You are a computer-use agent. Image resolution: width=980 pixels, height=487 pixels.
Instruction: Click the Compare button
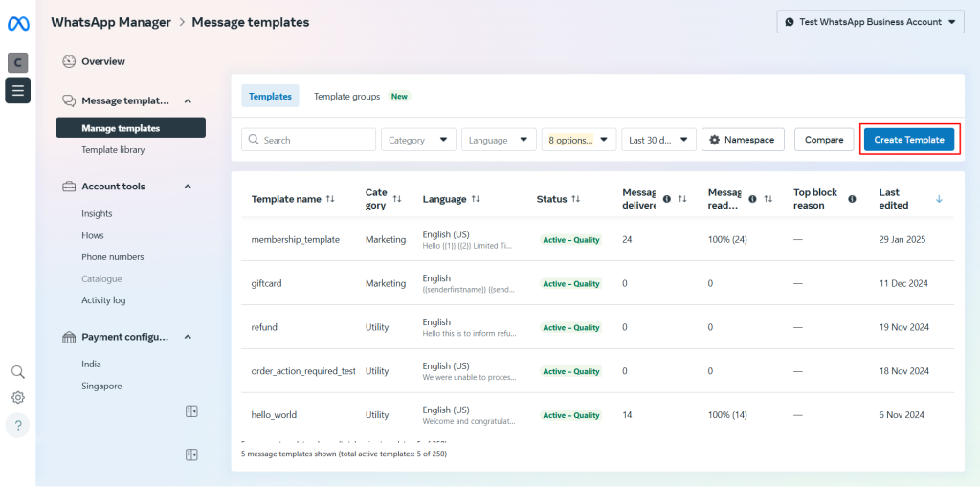pos(824,140)
